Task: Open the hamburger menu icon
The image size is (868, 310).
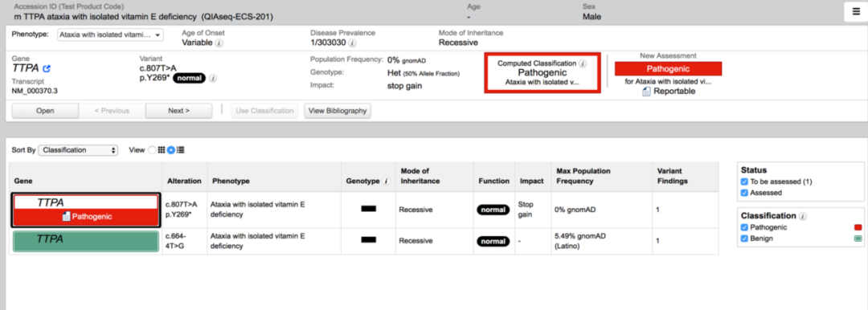Action: (x=855, y=12)
